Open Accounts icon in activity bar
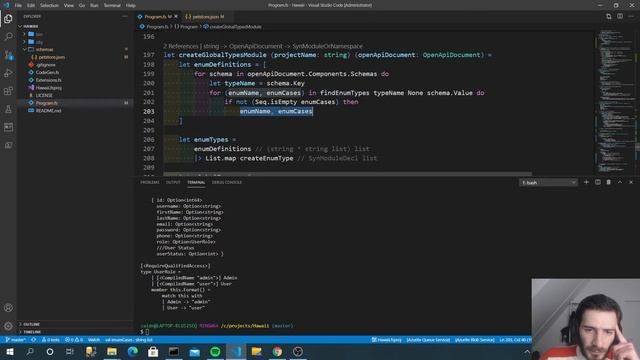Screen dimensions: 640x360 [x=8, y=308]
